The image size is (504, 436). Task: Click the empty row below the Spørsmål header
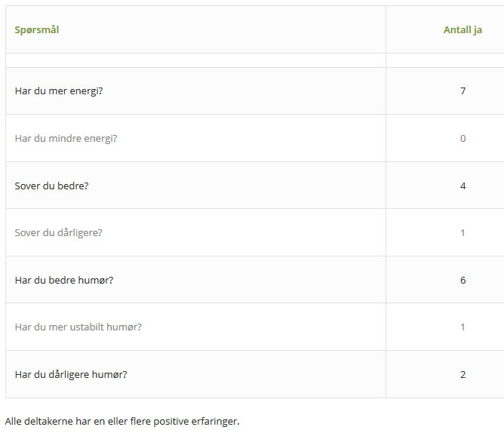195,60
